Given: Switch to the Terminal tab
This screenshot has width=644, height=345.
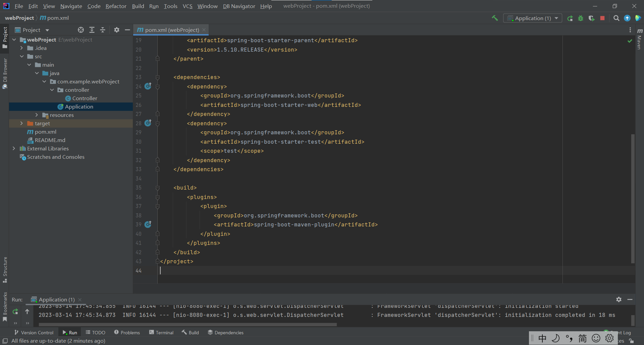Looking at the screenshot, I should [161, 333].
